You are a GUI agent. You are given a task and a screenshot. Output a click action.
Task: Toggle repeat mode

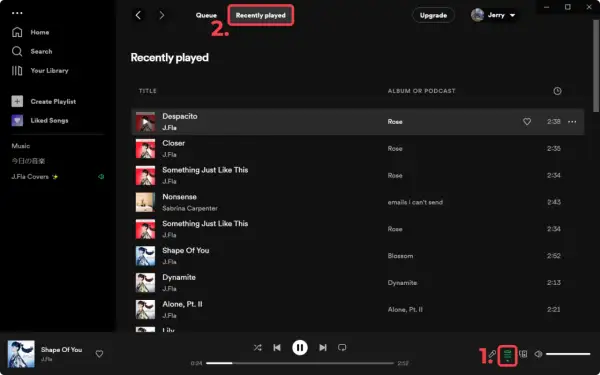coord(342,347)
